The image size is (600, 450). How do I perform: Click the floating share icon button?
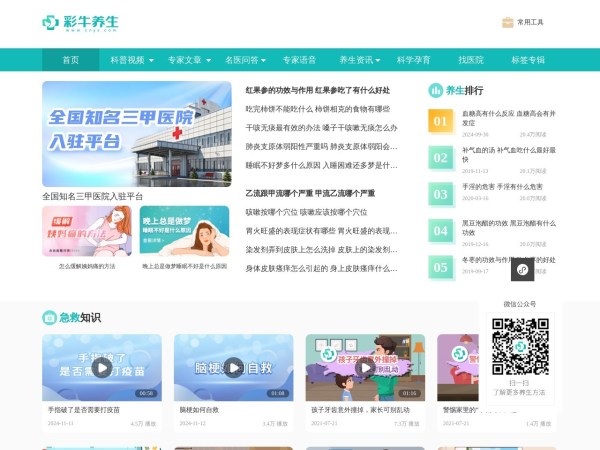[521, 270]
